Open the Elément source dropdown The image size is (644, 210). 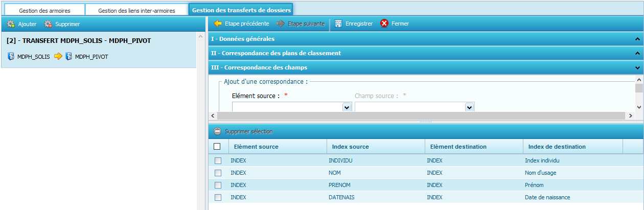[x=347, y=107]
